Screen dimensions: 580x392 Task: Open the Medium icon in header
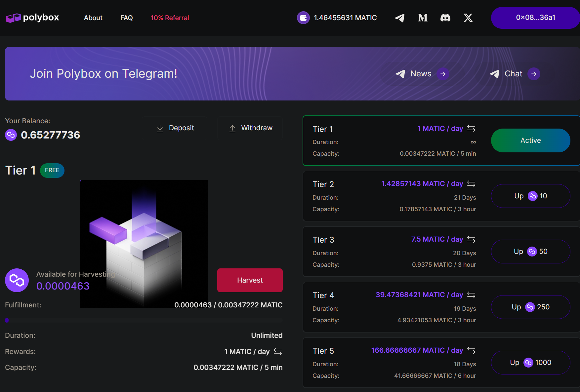(x=423, y=18)
